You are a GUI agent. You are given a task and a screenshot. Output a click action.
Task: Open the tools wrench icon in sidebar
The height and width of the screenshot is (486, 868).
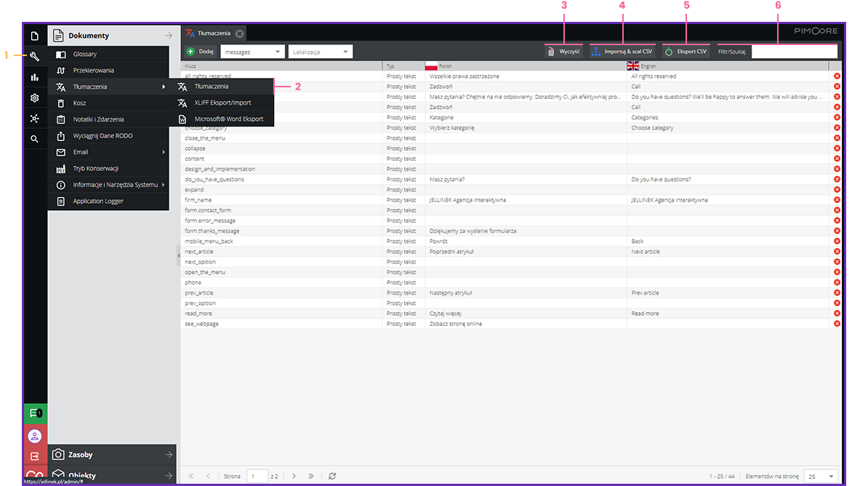(35, 56)
